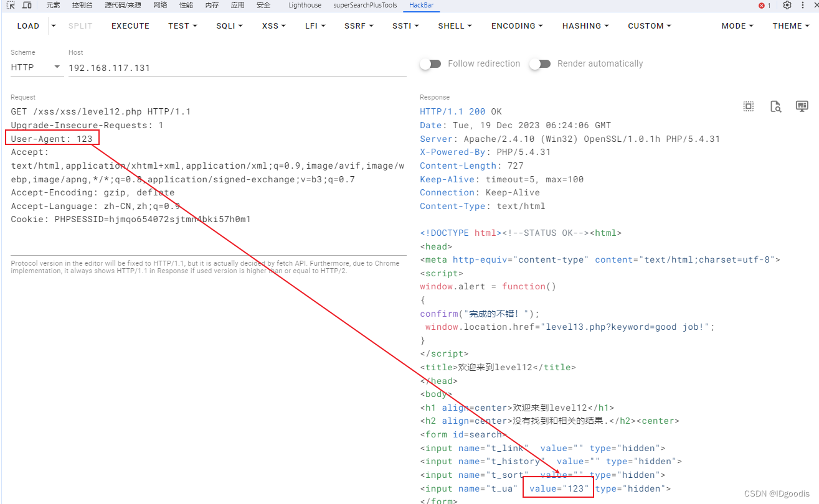The image size is (819, 504).
Task: Open the THEME dropdown menu
Action: 791,26
